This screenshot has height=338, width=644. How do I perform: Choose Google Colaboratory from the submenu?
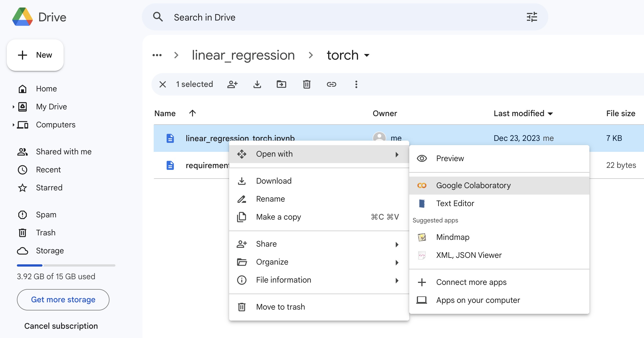(473, 186)
